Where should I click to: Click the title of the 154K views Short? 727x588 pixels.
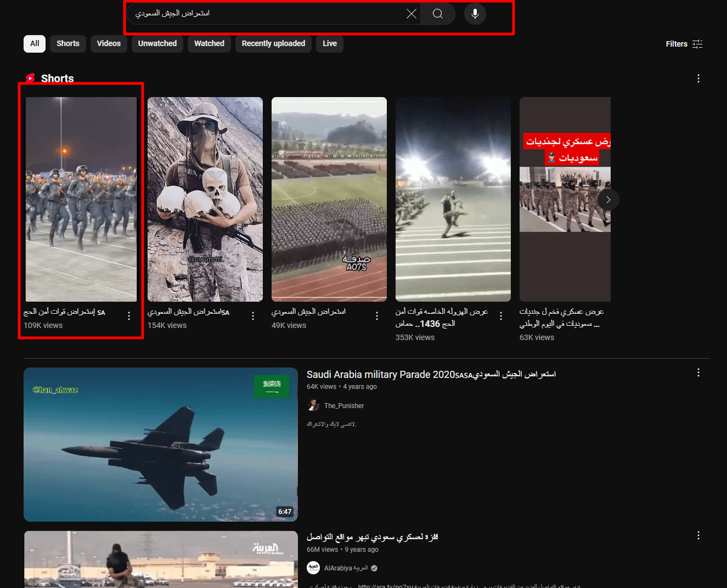point(188,312)
